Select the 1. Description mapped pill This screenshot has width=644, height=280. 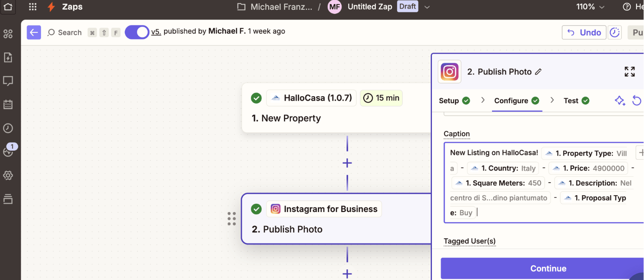[x=595, y=183]
